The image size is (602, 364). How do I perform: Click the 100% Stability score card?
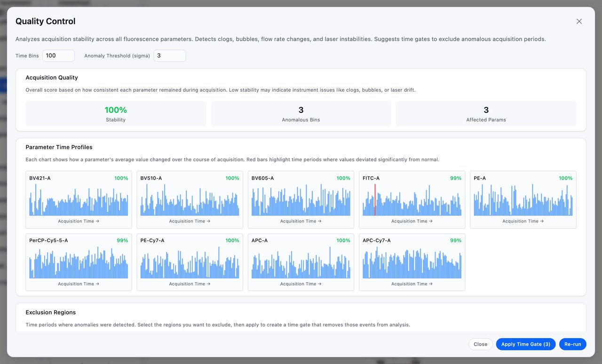(x=116, y=114)
